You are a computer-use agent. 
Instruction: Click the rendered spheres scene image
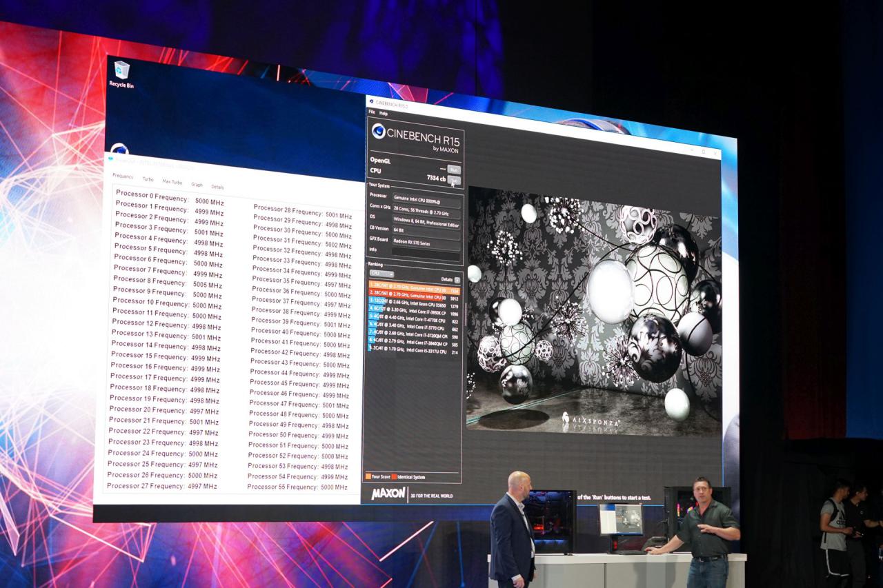tap(594, 312)
